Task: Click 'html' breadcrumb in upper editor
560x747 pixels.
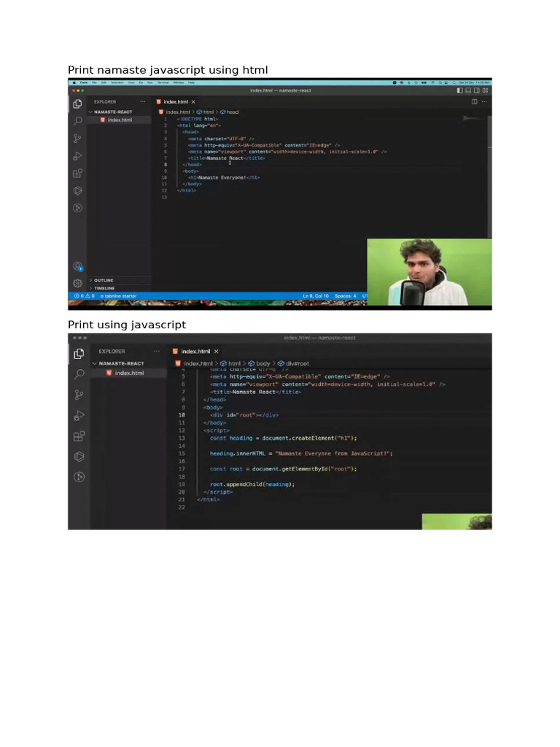Action: [x=205, y=112]
